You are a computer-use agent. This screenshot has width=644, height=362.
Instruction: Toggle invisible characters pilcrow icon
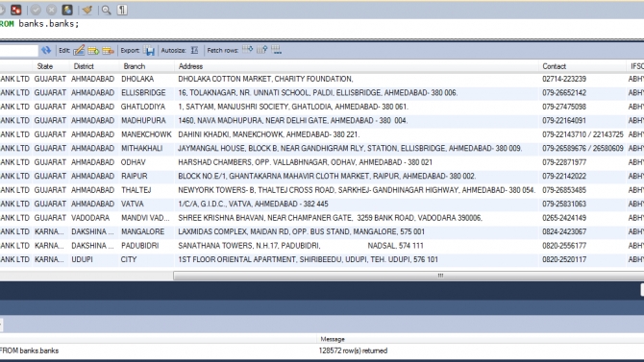click(x=122, y=10)
